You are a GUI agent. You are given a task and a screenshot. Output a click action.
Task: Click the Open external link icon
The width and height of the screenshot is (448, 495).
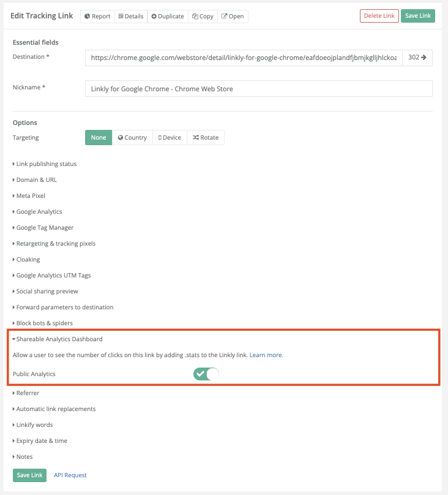tap(224, 16)
